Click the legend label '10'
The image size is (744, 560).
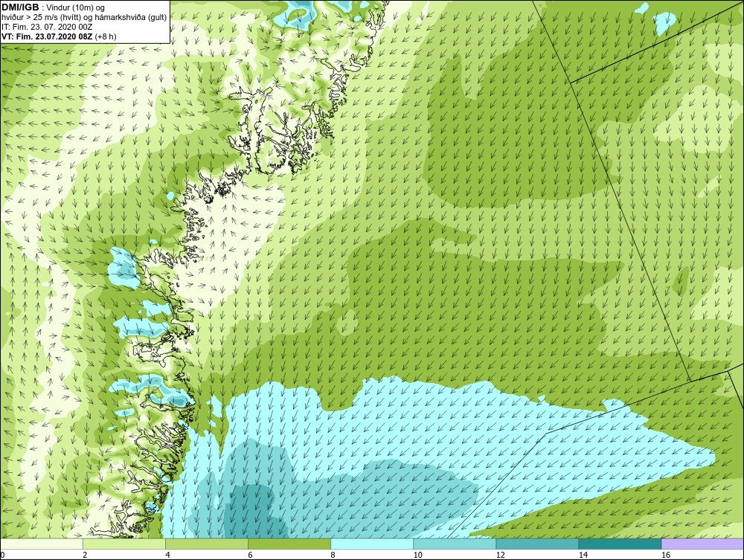(x=417, y=555)
